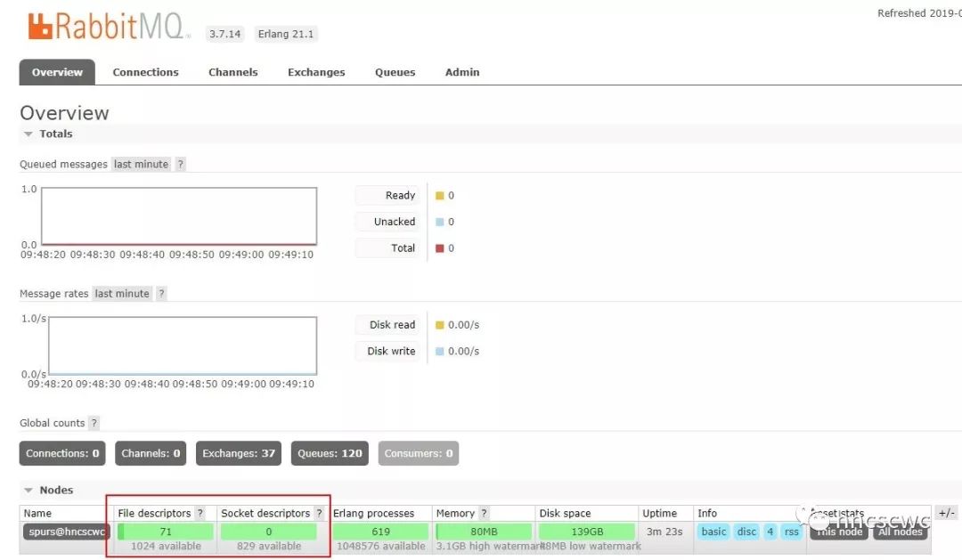This screenshot has width=962, height=560.
Task: Toggle All nodes stats button
Action: coord(900,532)
